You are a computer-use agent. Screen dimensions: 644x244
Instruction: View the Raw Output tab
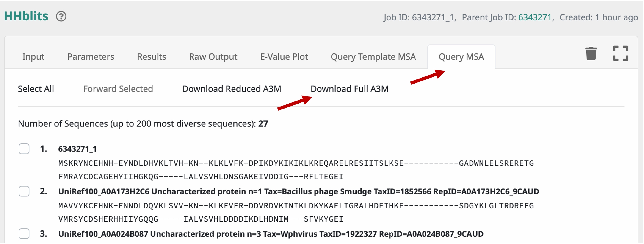pos(213,57)
